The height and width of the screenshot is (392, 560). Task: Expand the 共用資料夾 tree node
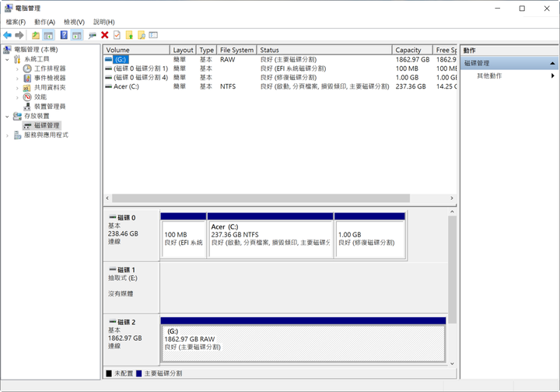[x=17, y=88]
